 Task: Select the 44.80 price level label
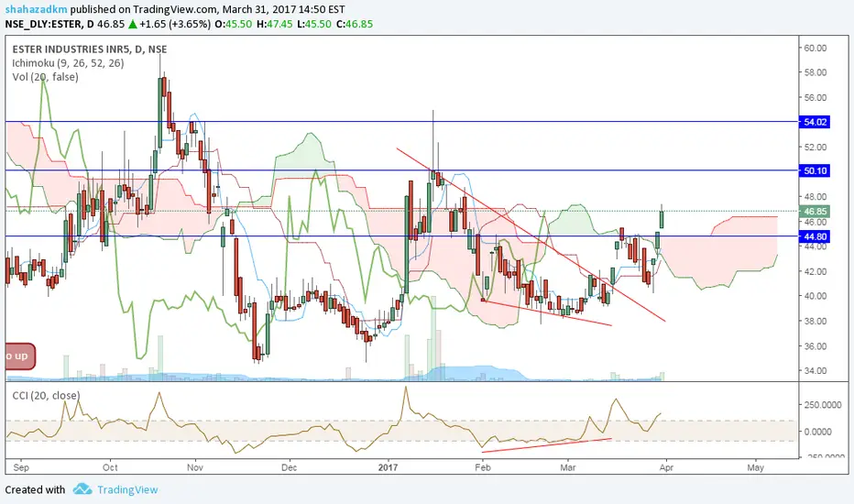(x=815, y=236)
